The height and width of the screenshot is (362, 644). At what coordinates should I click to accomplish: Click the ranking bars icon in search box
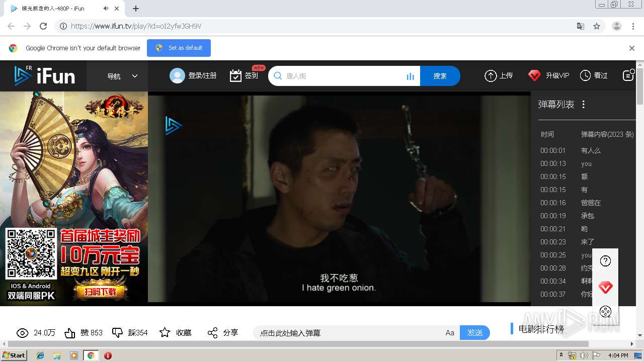pos(410,76)
